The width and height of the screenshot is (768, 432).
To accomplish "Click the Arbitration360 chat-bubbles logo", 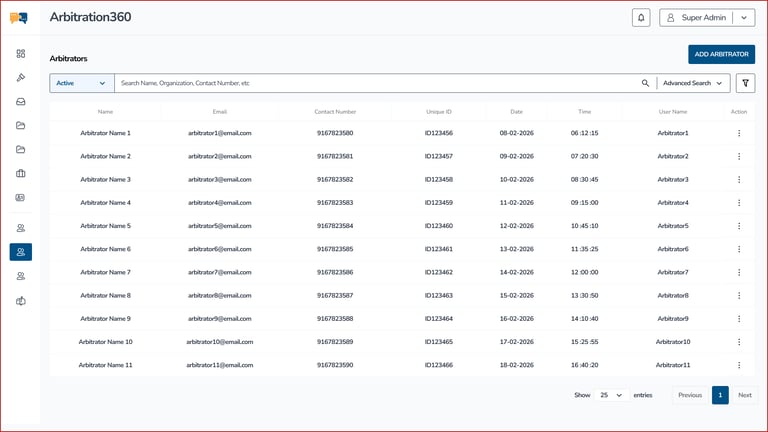I will coord(19,18).
